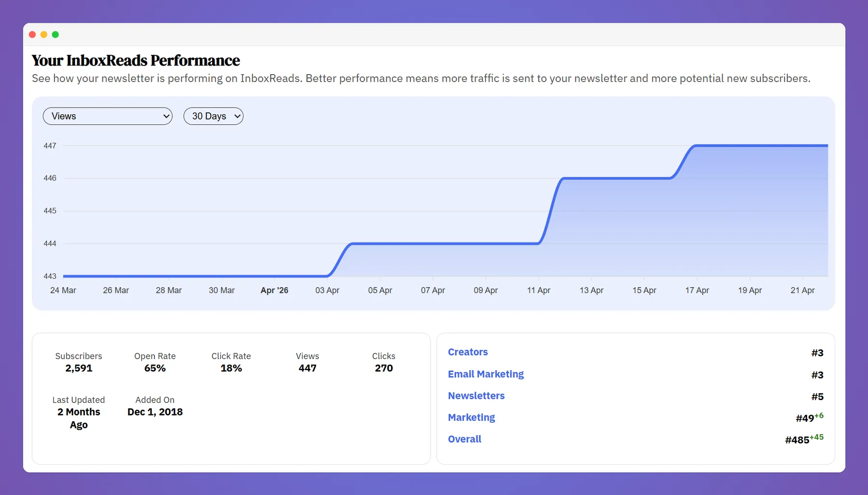The image size is (868, 495).
Task: Click the Click Rate value 18%
Action: pyautogui.click(x=231, y=368)
